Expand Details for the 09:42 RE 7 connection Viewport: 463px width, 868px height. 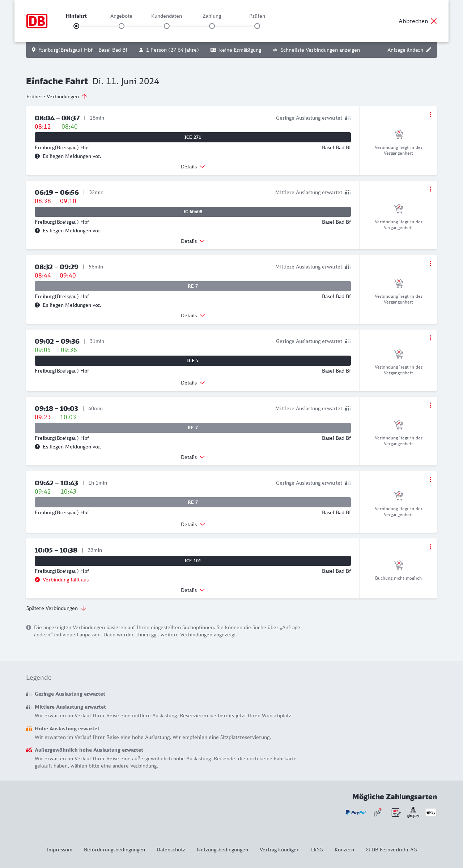(x=193, y=524)
